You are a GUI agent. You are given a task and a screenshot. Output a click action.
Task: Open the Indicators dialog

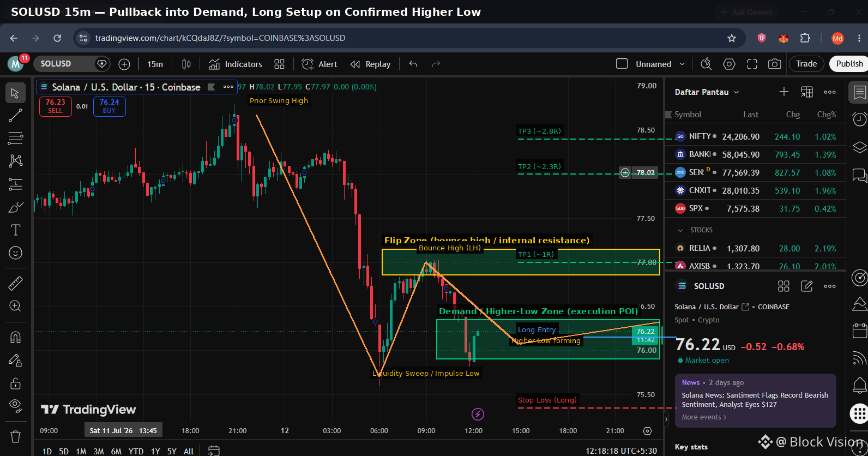click(x=236, y=64)
